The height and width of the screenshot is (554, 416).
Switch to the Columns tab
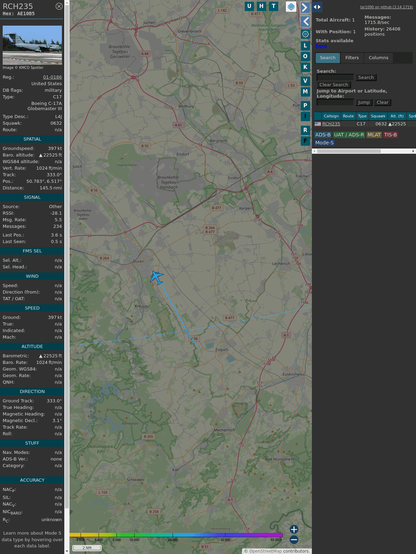tap(378, 58)
